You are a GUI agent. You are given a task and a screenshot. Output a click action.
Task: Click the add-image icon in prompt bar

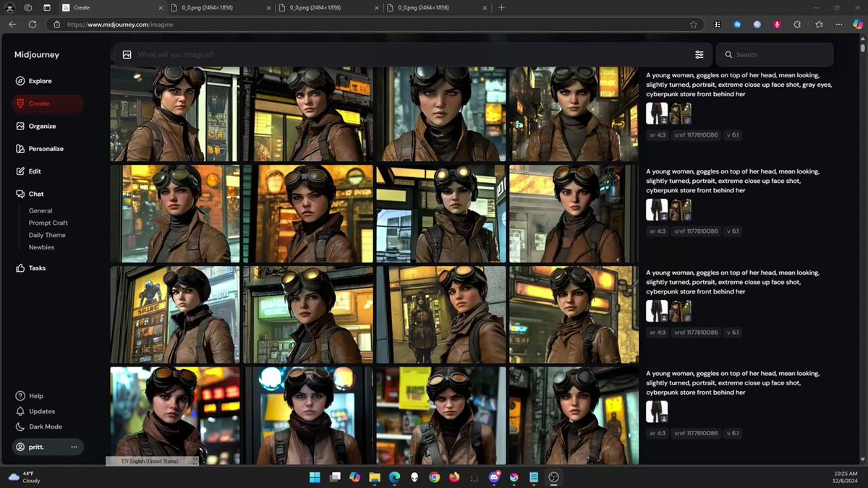[127, 55]
